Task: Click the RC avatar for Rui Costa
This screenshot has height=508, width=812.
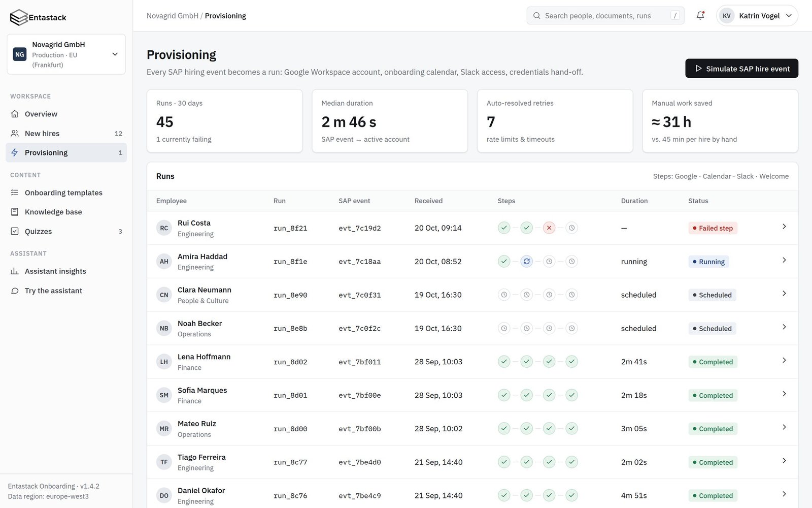Action: 164,228
